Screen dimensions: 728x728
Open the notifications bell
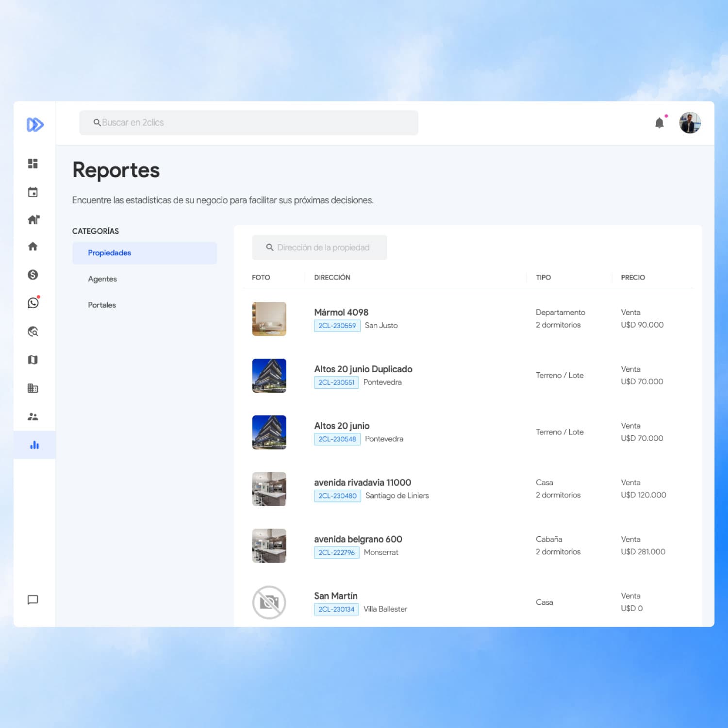[x=660, y=123]
